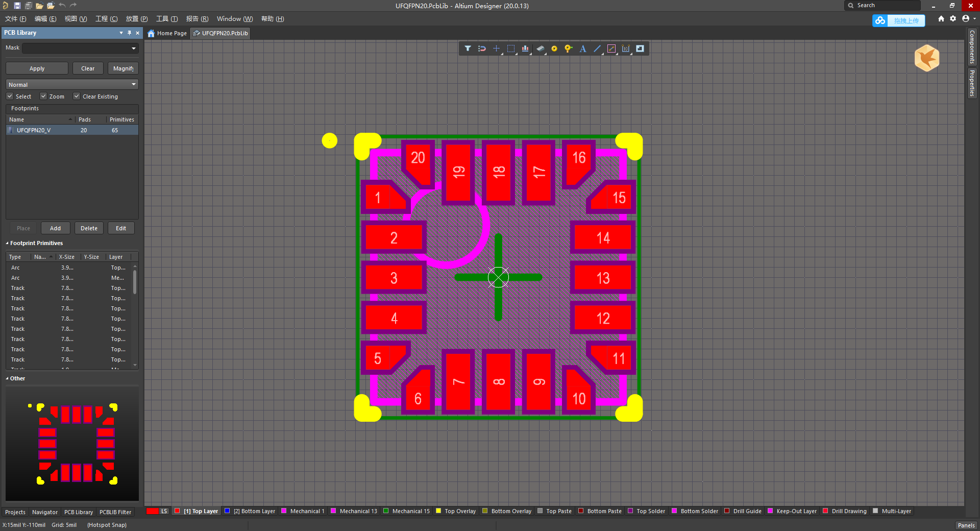Select the UFQFPN20_V footprint row
Screen dimensions: 980x531
72,130
